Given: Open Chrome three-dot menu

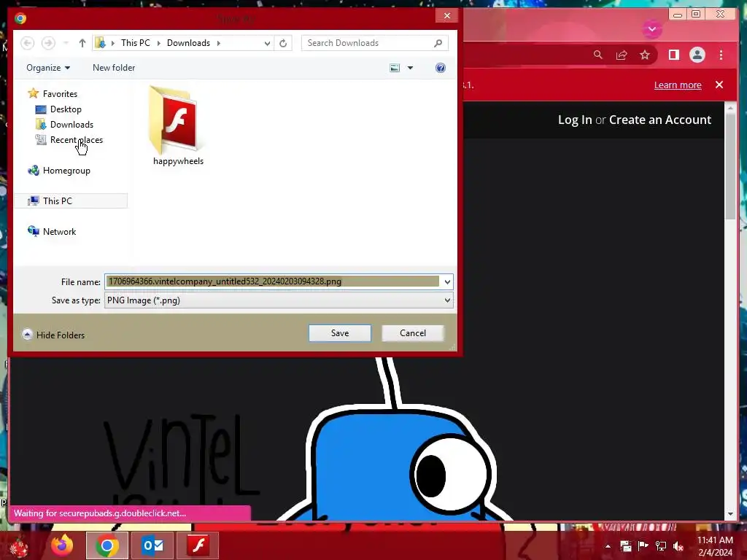Looking at the screenshot, I should point(721,55).
